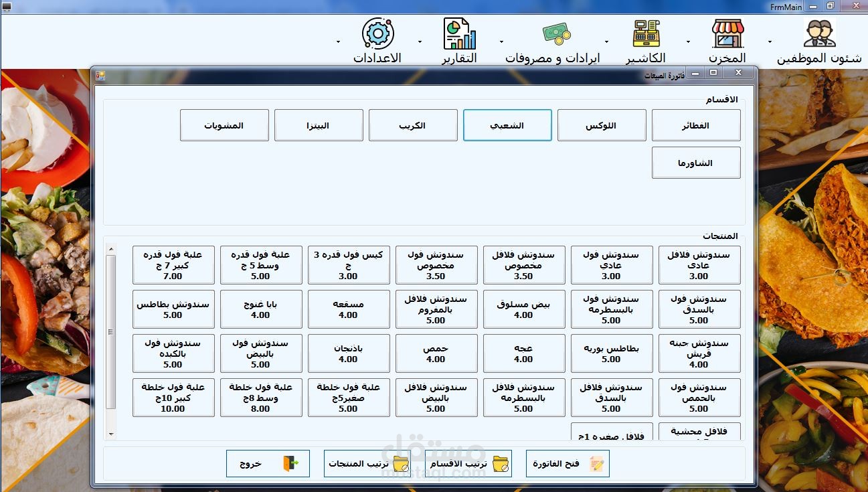
Task: Add سندوتش فول عادى 3.00 product
Action: (x=612, y=265)
